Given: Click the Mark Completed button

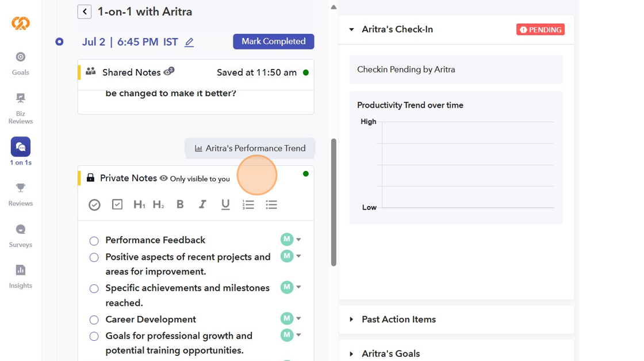Looking at the screenshot, I should click(274, 41).
